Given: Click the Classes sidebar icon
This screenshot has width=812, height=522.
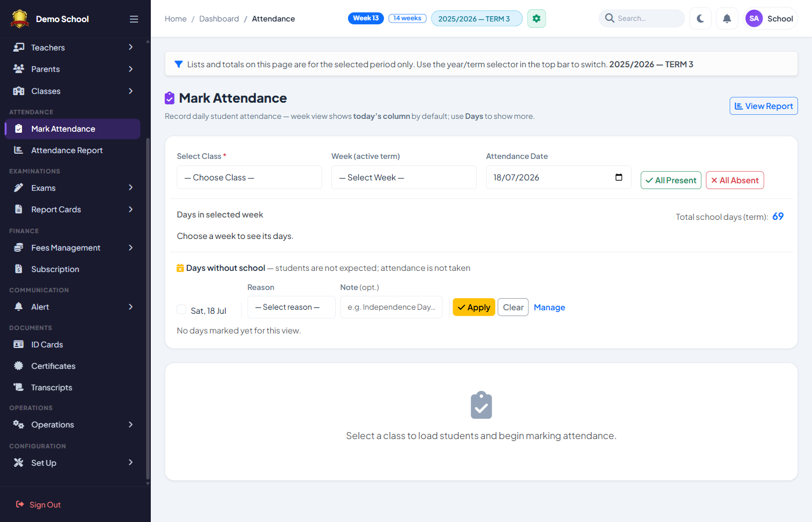Looking at the screenshot, I should (19, 91).
